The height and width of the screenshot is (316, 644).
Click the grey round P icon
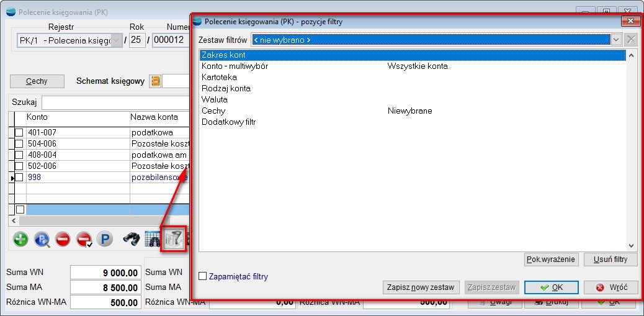(x=104, y=239)
